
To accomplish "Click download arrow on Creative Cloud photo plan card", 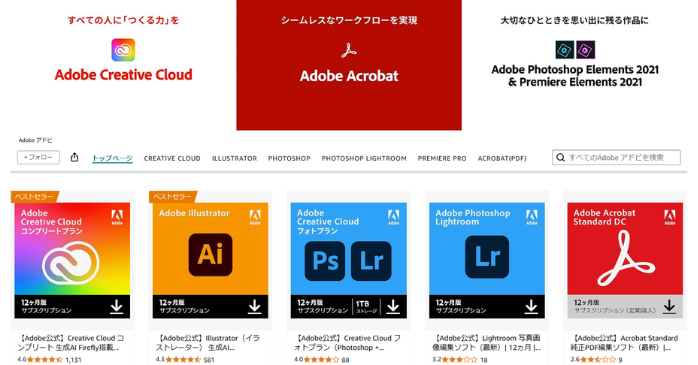I will pyautogui.click(x=393, y=306).
